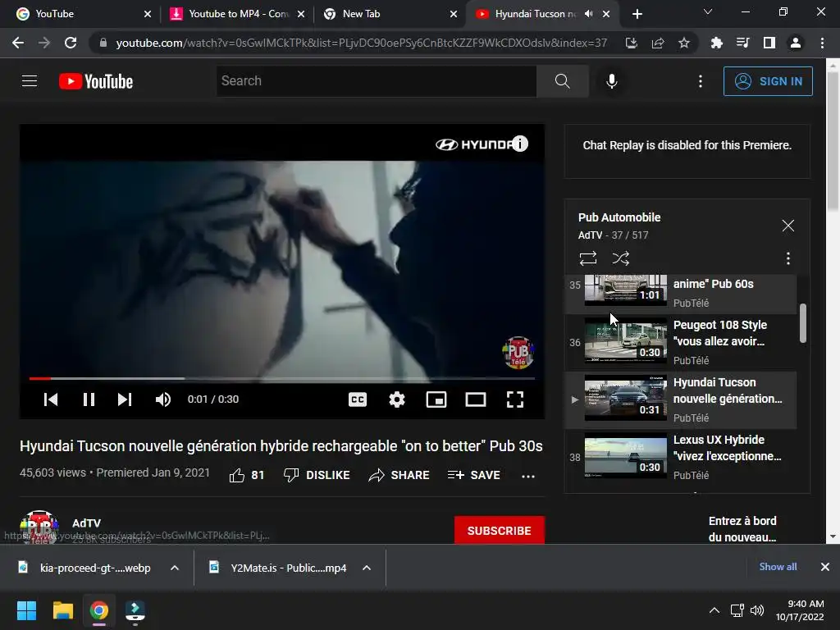Toggle closed captions CC button
The image size is (840, 630).
tap(358, 399)
